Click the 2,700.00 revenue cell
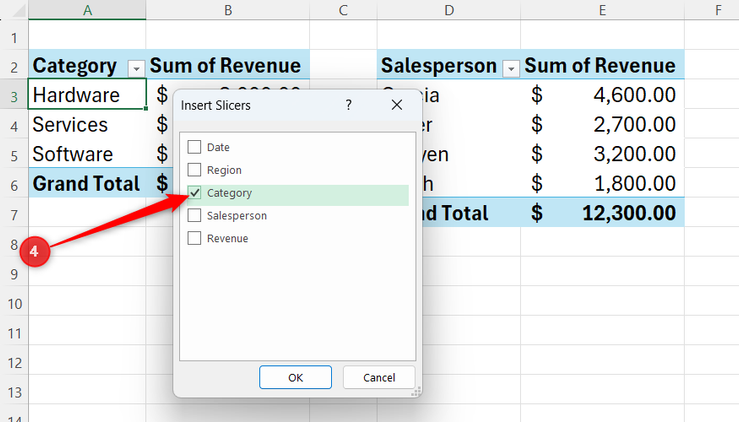Image resolution: width=739 pixels, height=422 pixels. tap(602, 124)
